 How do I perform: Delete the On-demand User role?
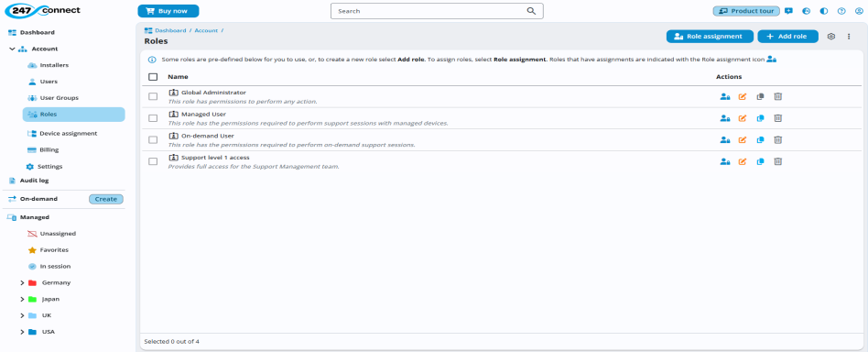(777, 139)
